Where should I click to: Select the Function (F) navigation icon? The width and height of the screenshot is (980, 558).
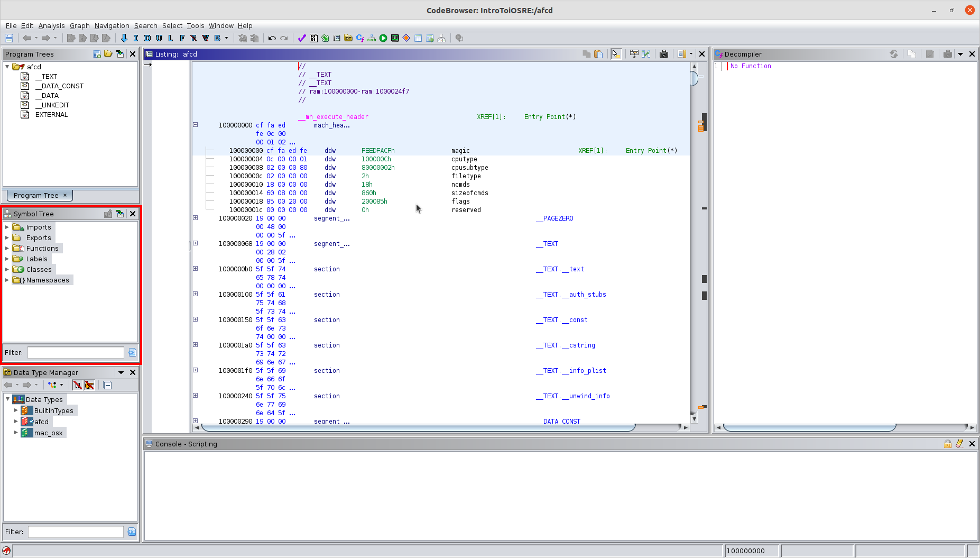[182, 38]
